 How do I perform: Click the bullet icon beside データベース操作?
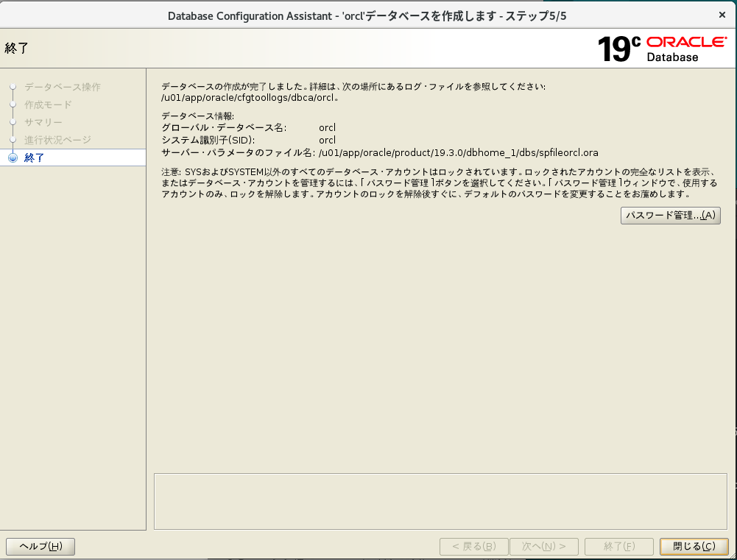13,87
